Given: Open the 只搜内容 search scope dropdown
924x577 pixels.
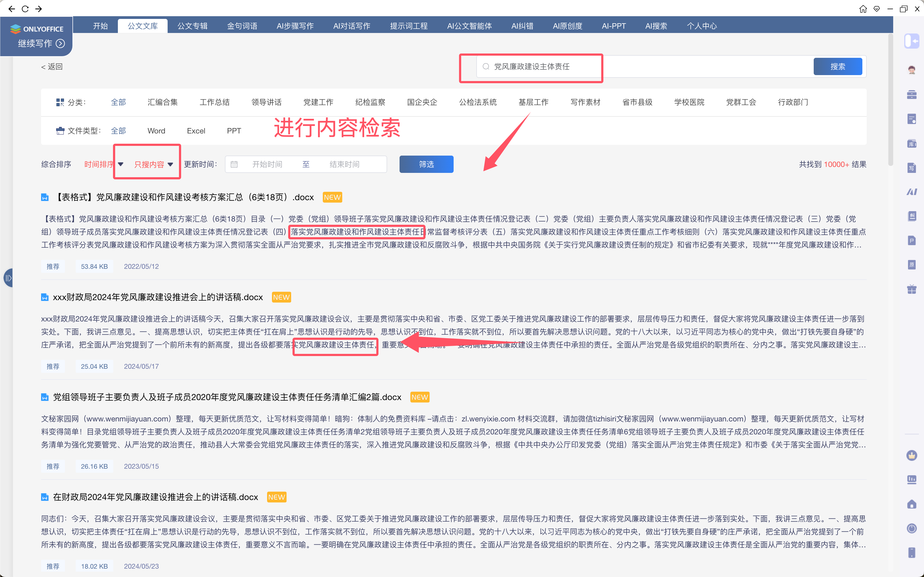Looking at the screenshot, I should 154,164.
